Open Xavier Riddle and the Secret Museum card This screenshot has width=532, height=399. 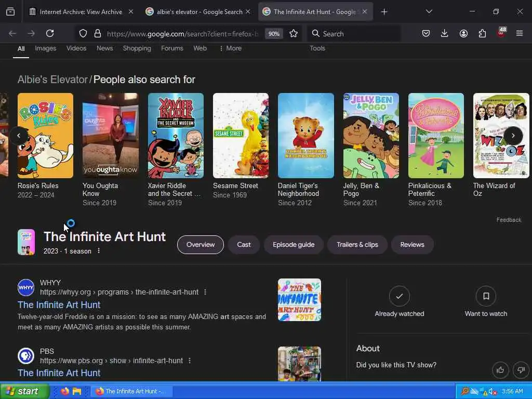(x=176, y=150)
